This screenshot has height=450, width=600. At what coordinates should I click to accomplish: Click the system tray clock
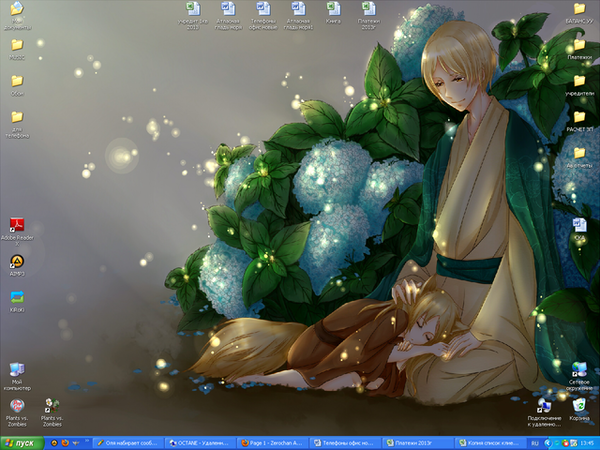click(584, 442)
